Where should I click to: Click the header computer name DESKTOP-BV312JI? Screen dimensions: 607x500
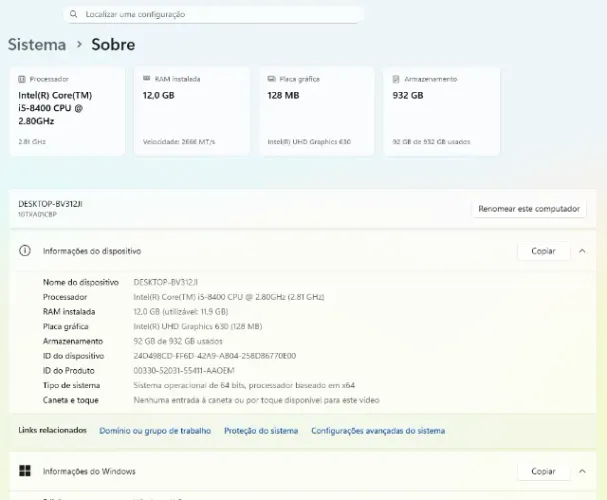coord(50,204)
